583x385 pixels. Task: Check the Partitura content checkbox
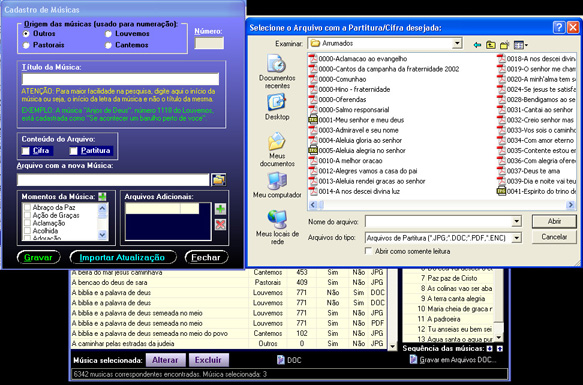point(74,151)
